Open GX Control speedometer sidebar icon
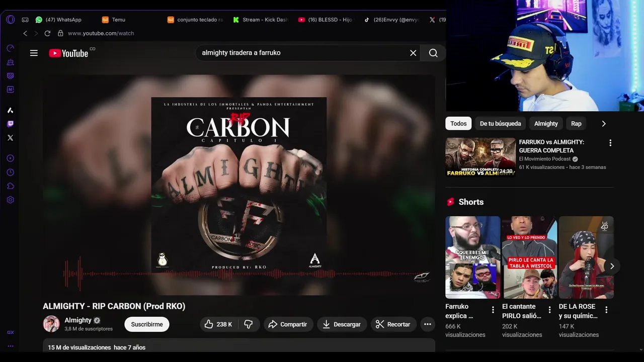Viewport: 644px width, 362px height. click(10, 48)
